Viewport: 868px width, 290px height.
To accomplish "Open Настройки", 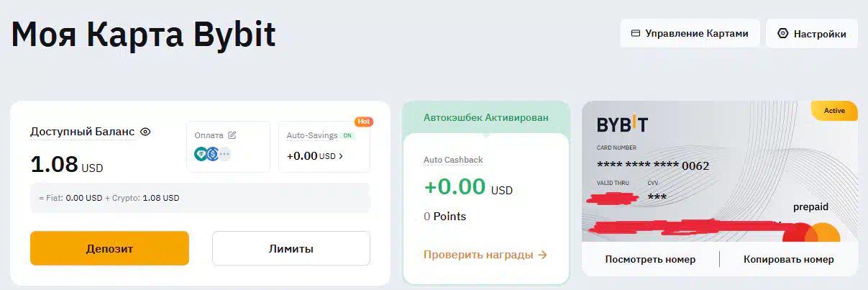I will point(812,34).
